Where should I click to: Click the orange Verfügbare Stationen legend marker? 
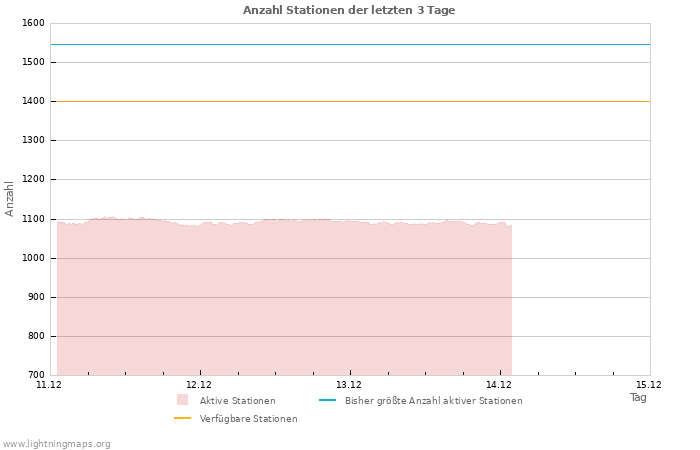[182, 418]
